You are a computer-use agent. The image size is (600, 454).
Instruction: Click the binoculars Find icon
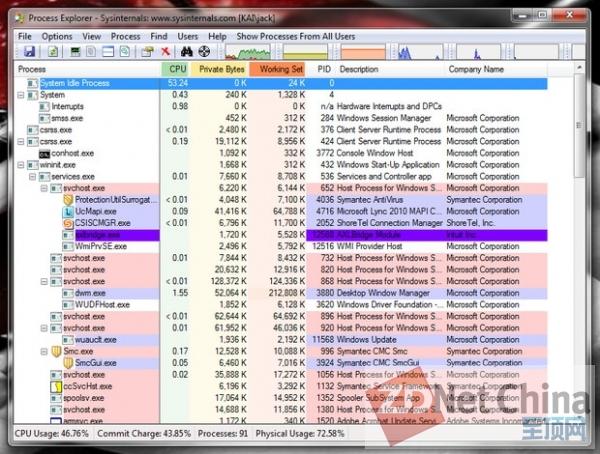[187, 51]
